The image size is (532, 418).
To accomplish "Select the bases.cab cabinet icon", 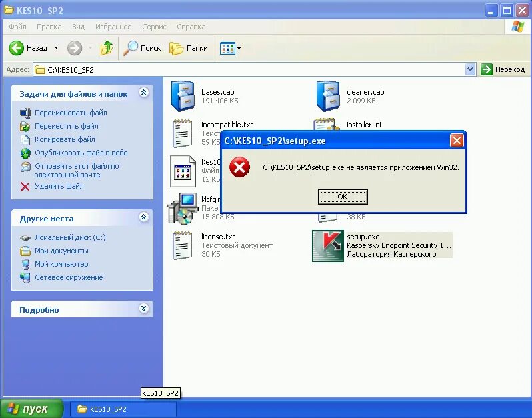I will point(183,96).
